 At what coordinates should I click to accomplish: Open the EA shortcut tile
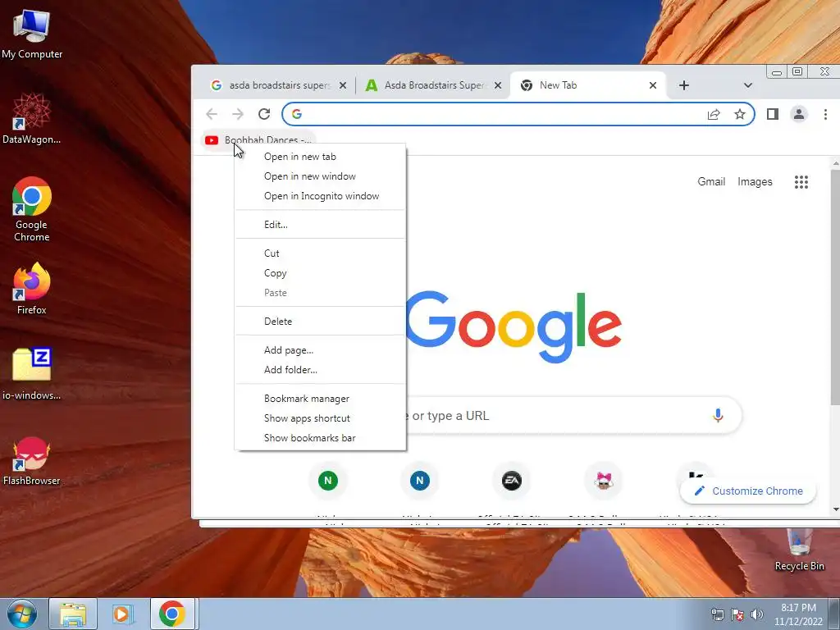(x=512, y=481)
